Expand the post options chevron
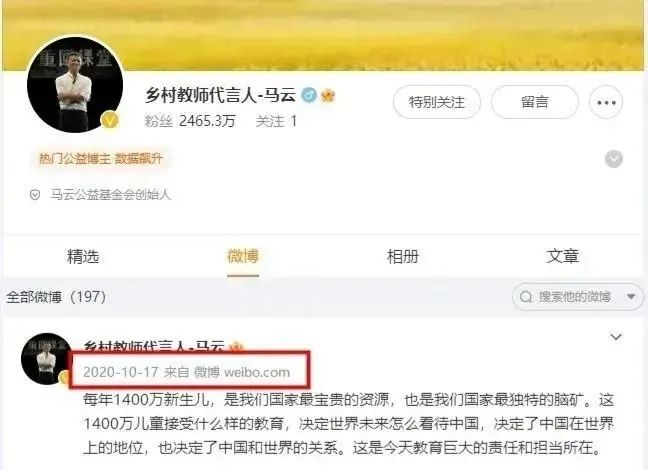648x470 pixels. pos(616,337)
